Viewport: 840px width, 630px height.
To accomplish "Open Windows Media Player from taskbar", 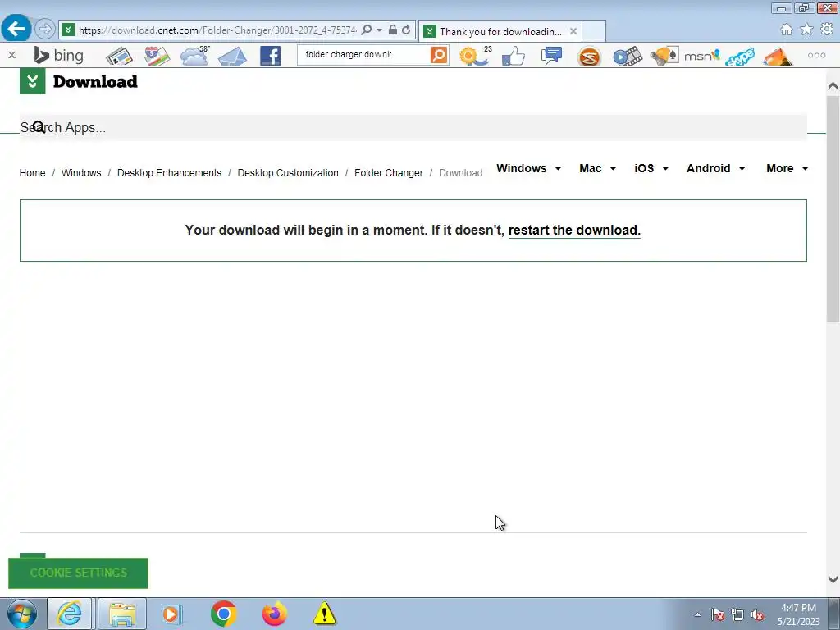I will [171, 614].
